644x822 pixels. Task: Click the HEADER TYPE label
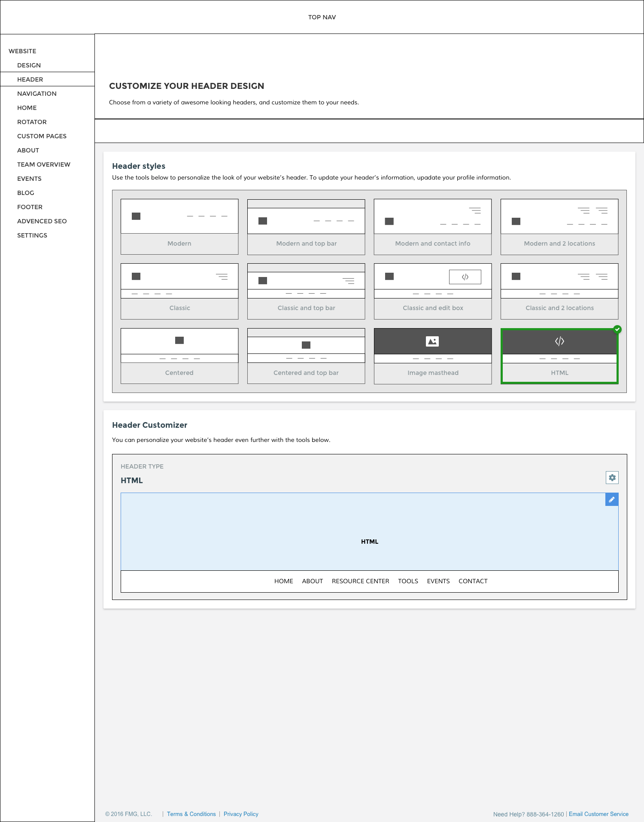(142, 466)
